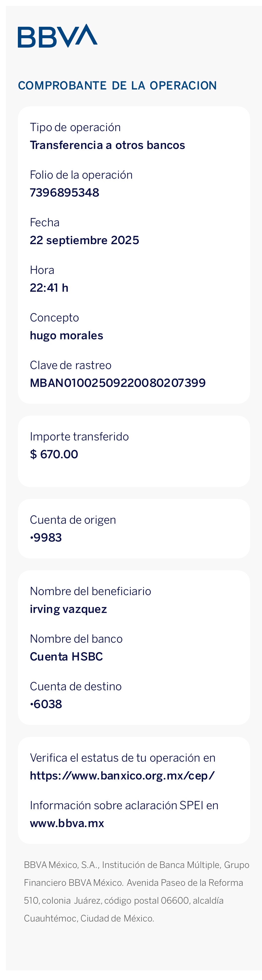Click the Importe transferido label
Screen dimensions: 262x980
pos(79,436)
